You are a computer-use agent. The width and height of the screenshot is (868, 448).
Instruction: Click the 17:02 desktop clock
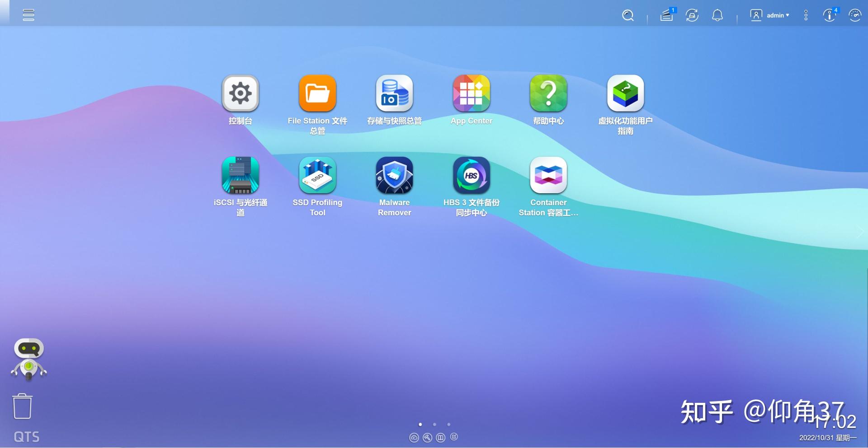click(x=835, y=422)
